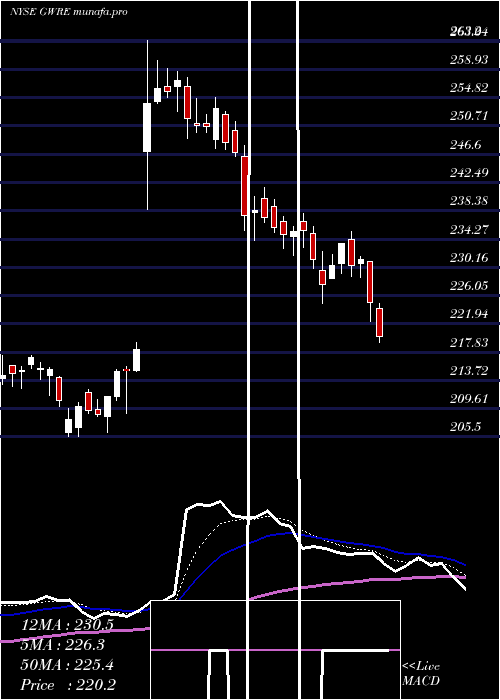500x700 pixels.
Task: Select the 238.38 price level label
Action: coord(469,201)
